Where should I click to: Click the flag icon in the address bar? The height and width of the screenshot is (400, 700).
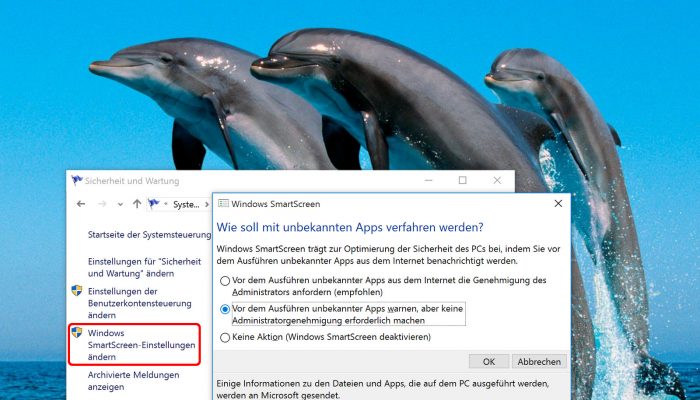tap(154, 204)
